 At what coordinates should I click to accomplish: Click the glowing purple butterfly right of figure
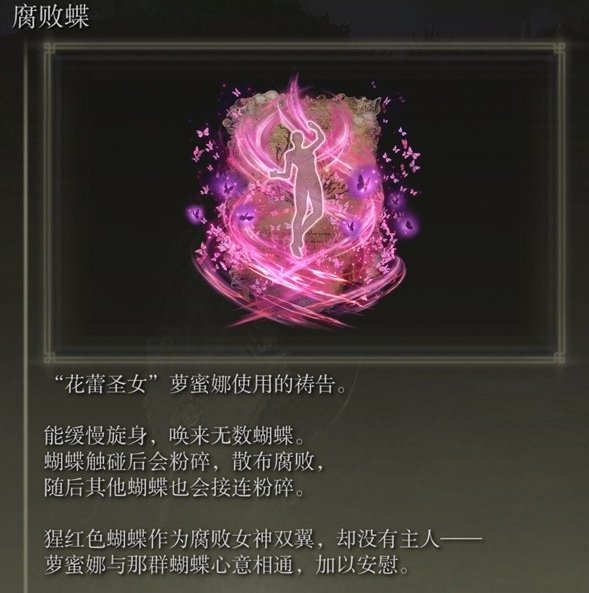[x=362, y=182]
